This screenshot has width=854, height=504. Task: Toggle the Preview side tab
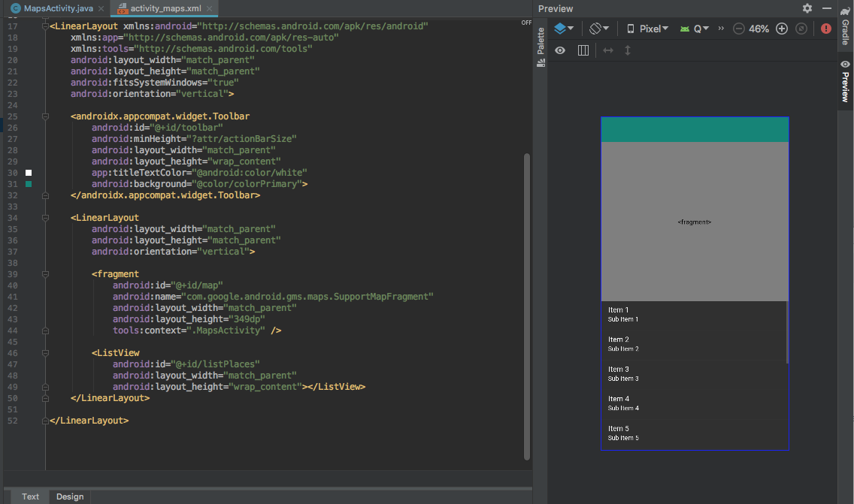846,83
